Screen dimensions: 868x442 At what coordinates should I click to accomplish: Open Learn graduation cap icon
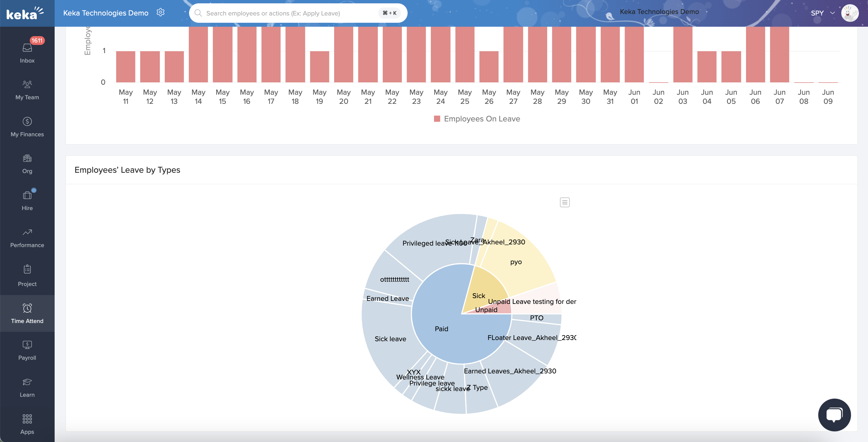[27, 382]
